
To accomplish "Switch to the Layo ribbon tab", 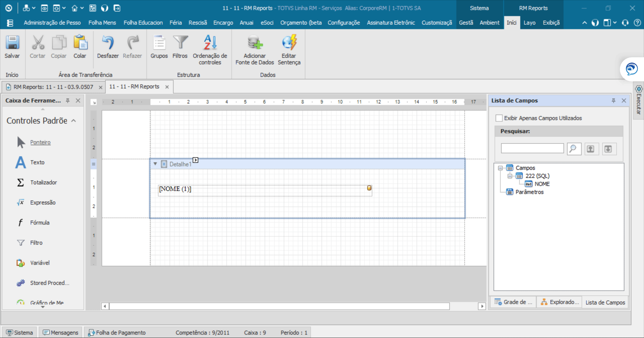I will click(529, 22).
